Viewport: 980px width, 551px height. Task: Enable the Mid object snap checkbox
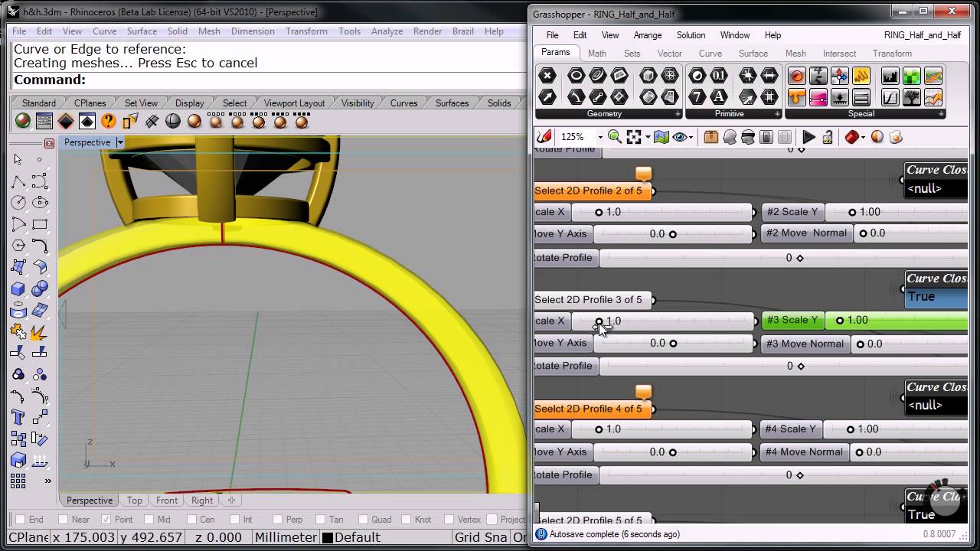click(149, 520)
